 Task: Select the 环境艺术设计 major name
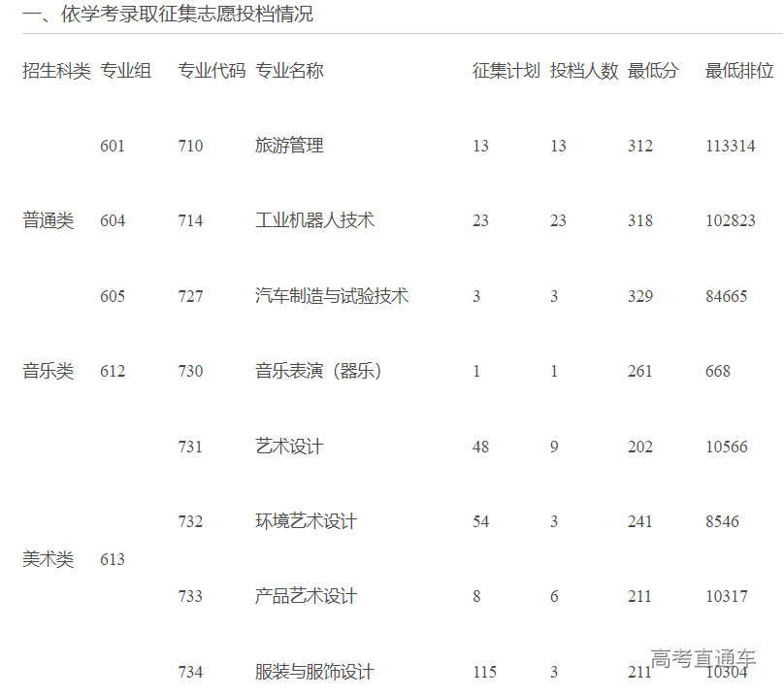(306, 521)
